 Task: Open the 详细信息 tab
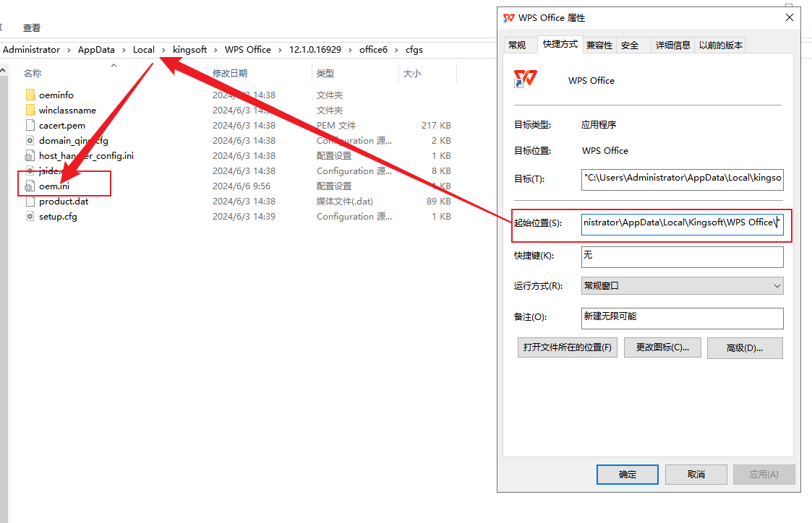coord(672,46)
